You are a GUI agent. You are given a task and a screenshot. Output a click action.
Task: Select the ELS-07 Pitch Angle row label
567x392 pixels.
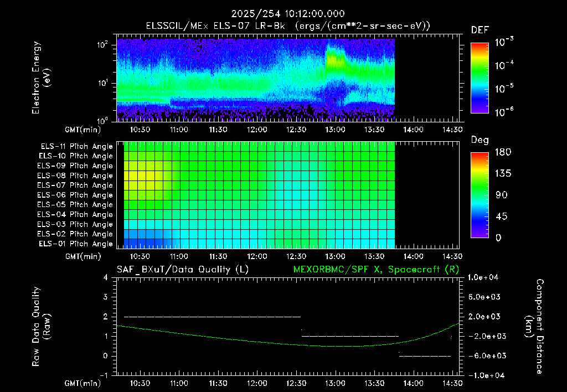[x=75, y=185]
